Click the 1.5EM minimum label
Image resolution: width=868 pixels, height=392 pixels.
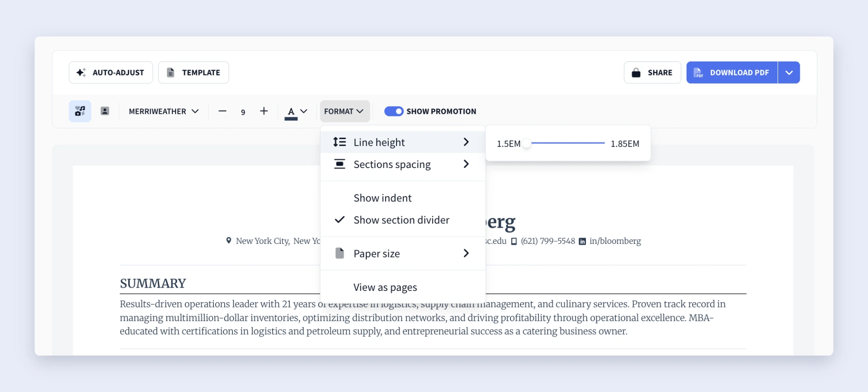click(x=509, y=144)
